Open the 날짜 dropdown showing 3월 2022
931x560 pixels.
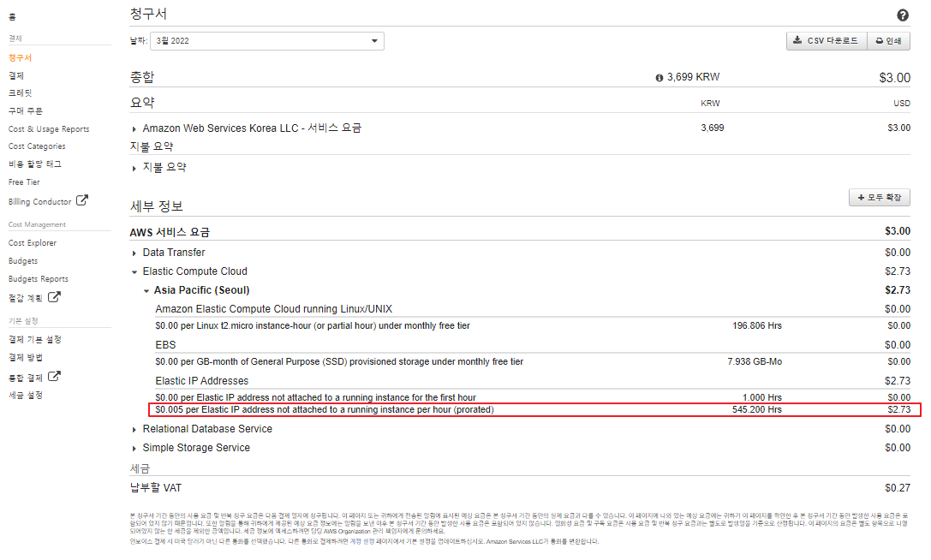pos(267,41)
